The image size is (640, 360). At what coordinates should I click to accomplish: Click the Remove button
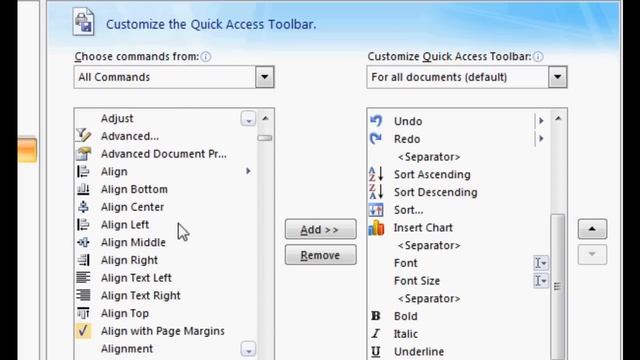pyautogui.click(x=320, y=255)
